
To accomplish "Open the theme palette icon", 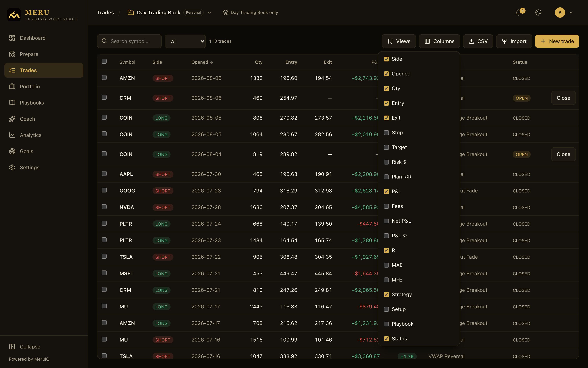I will click(x=538, y=13).
